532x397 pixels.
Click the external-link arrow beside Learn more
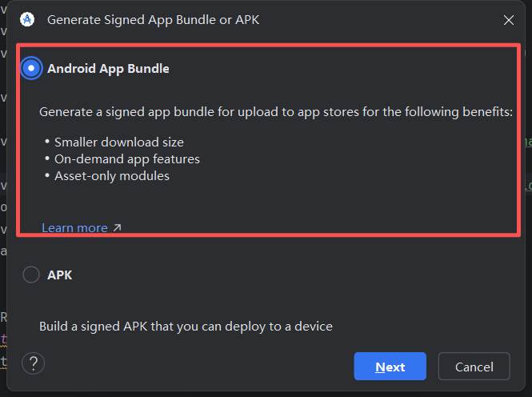117,228
